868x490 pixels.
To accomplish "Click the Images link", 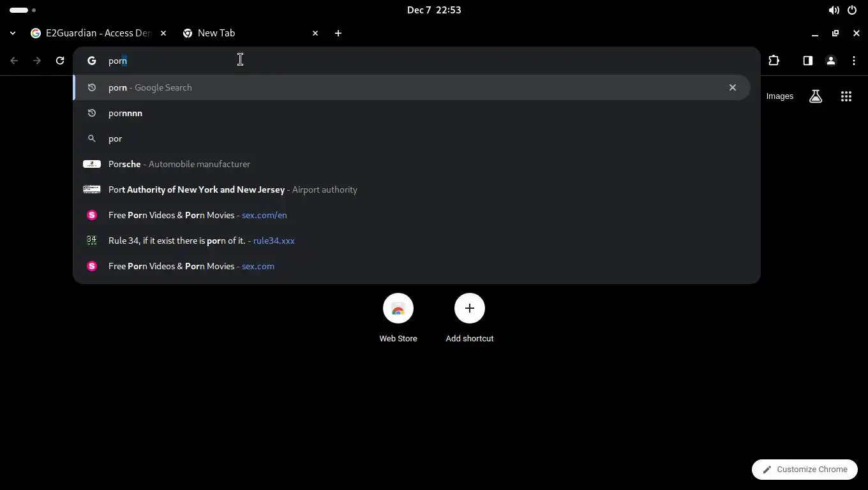I will 780,96.
